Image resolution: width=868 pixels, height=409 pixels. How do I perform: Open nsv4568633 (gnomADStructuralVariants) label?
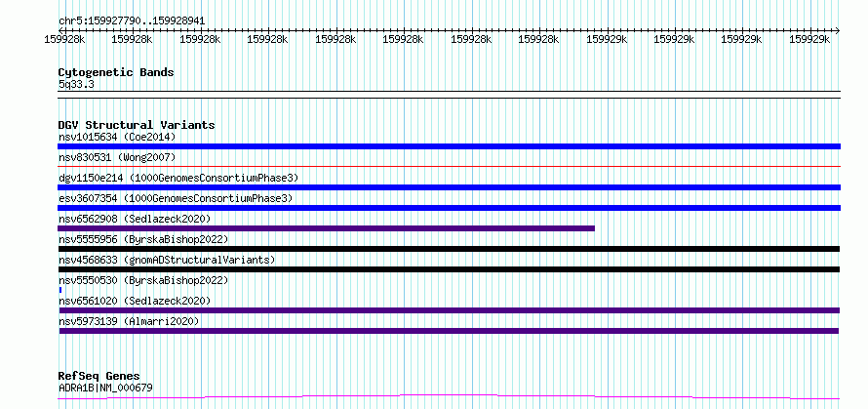pyautogui.click(x=167, y=260)
